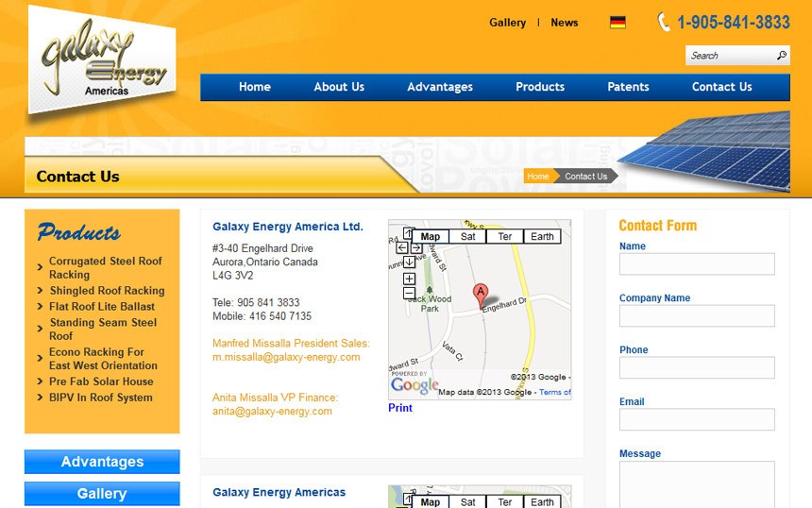Pan the first map up with the arrow
The image size is (812, 508).
(409, 234)
